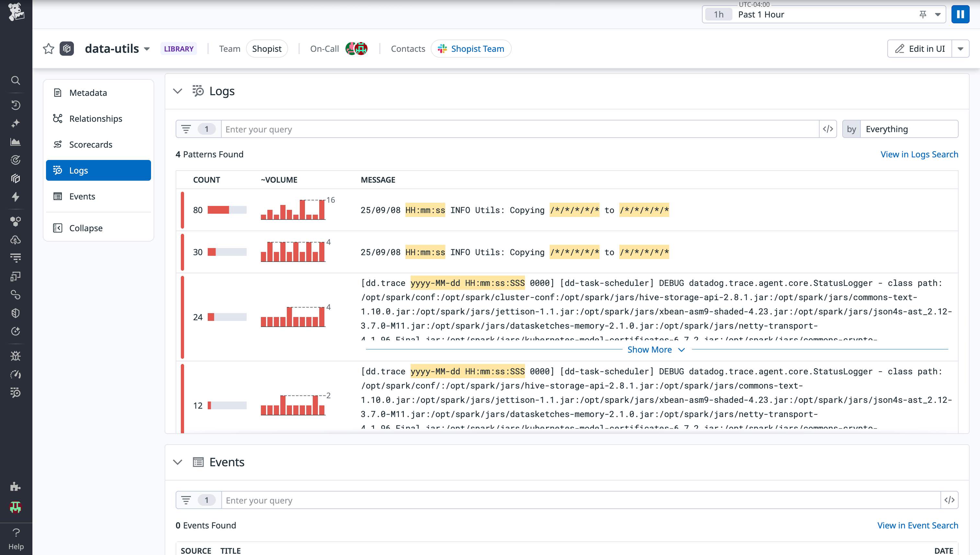The height and width of the screenshot is (555, 980).
Task: Click the Security shield icon in the sidebar
Action: (x=15, y=313)
